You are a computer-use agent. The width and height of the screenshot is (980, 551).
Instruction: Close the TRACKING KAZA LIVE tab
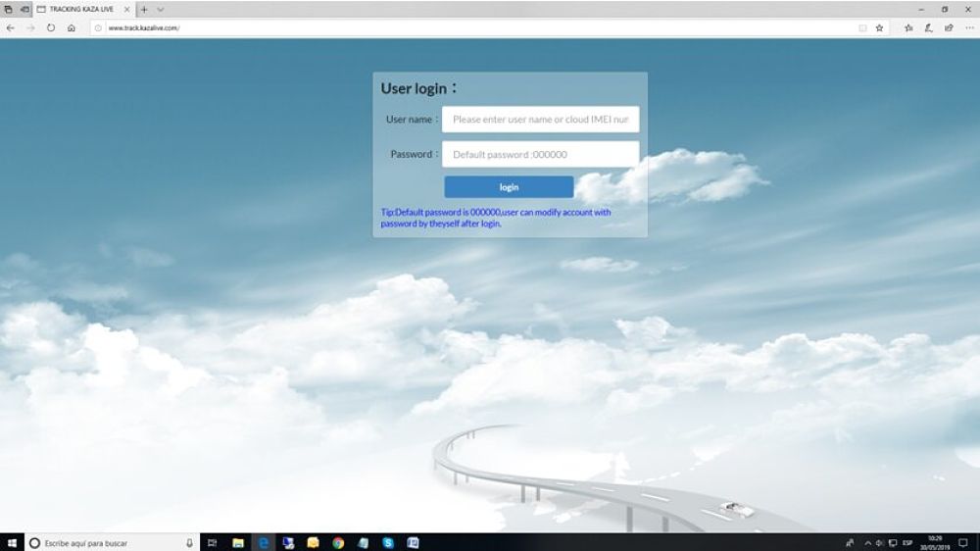click(x=126, y=9)
